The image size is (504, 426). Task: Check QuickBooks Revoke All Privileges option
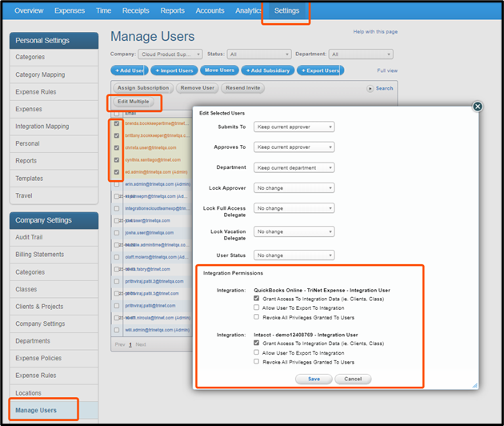click(257, 316)
